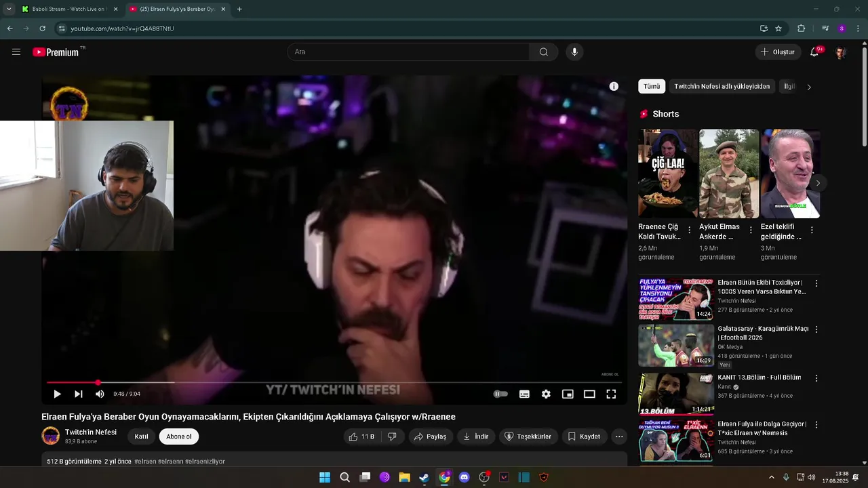Dislike the video
This screenshot has height=488, width=868.
pos(392,436)
